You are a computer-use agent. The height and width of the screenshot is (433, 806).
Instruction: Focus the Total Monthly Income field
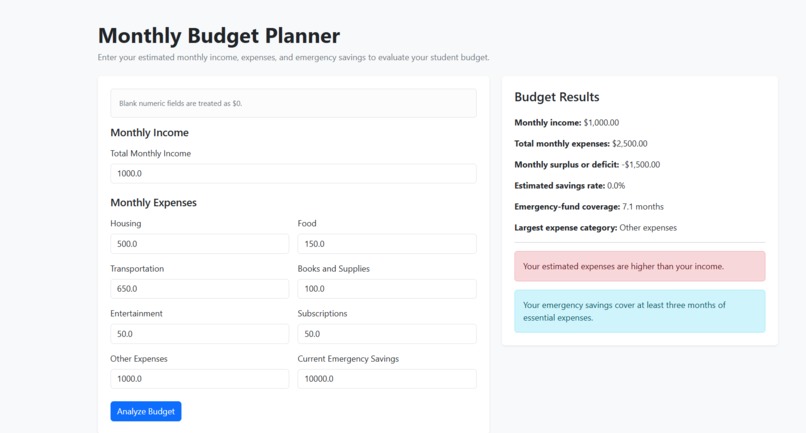293,174
